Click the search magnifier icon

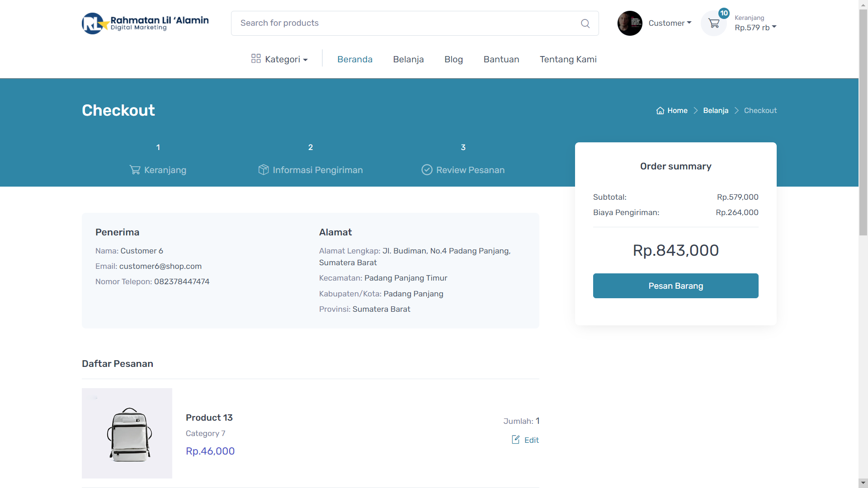(585, 23)
